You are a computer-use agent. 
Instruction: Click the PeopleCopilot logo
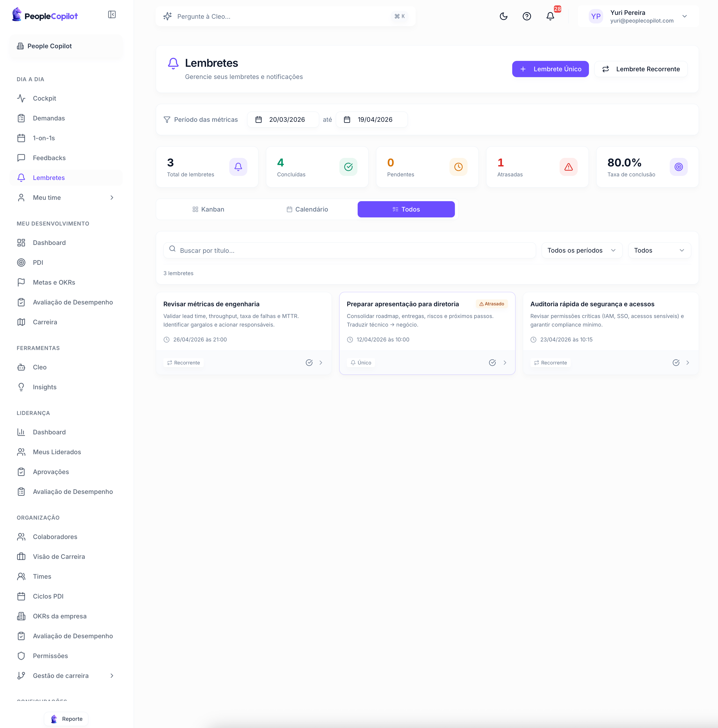(x=45, y=15)
